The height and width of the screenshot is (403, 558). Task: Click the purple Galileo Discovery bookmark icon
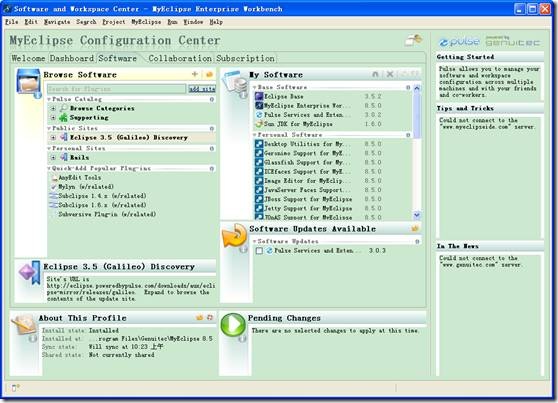tap(29, 272)
